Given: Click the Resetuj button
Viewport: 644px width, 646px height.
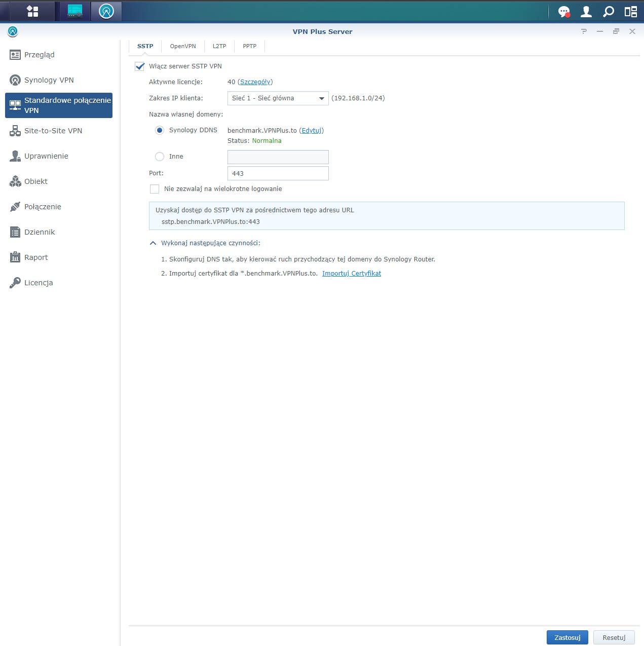Looking at the screenshot, I should click(x=614, y=637).
